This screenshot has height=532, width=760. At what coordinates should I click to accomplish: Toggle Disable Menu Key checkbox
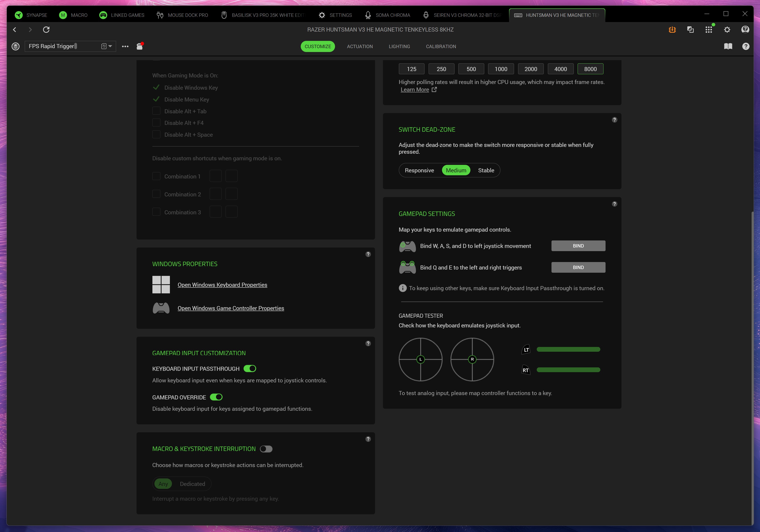coord(156,99)
